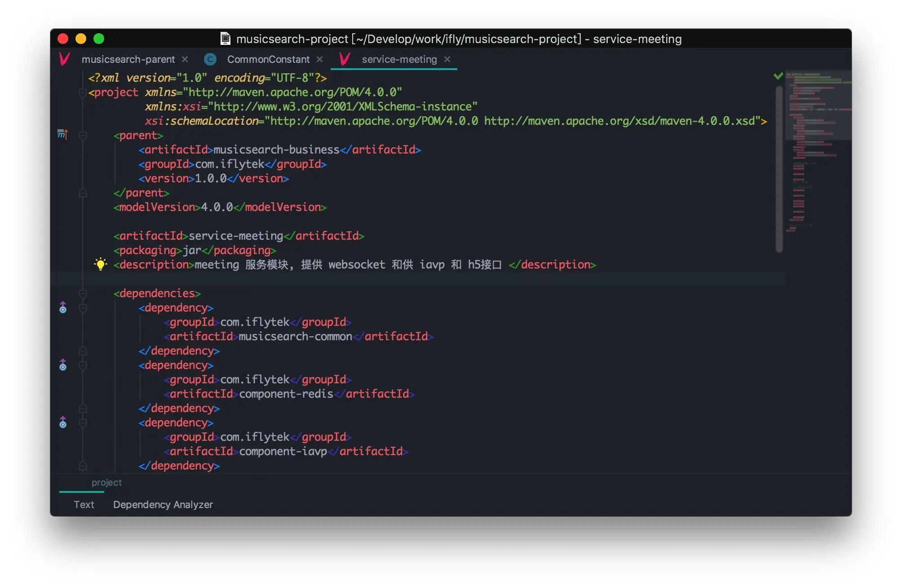Click the class icon on CommonConstant tab
This screenshot has width=902, height=588.
(210, 59)
